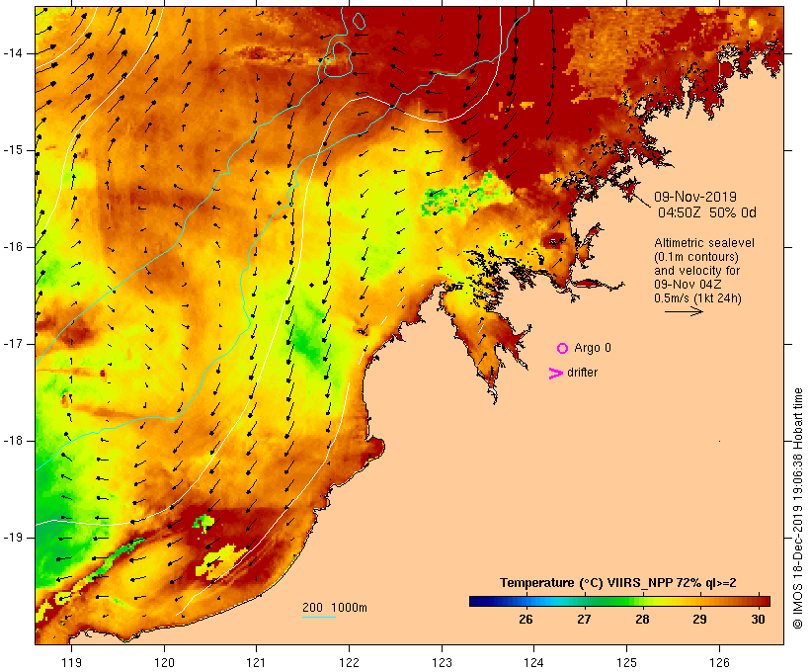The height and width of the screenshot is (672, 810).
Task: Click the 'drifter' legend label
Action: 582,373
